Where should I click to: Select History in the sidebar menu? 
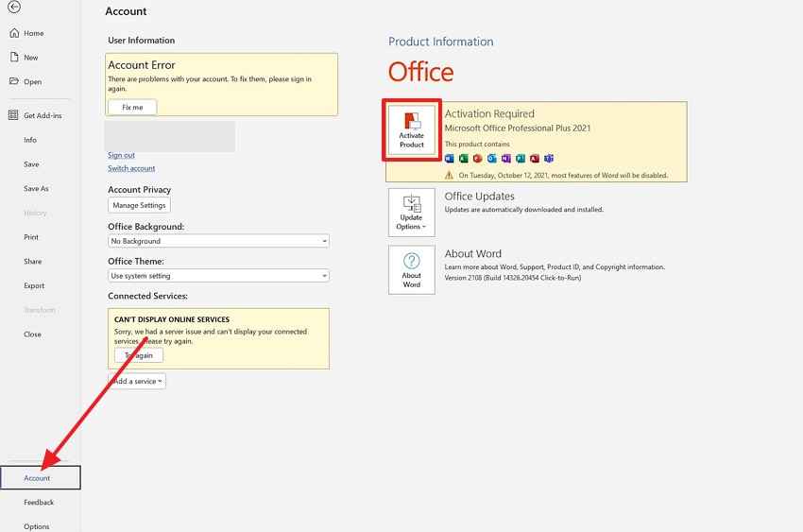click(x=35, y=213)
